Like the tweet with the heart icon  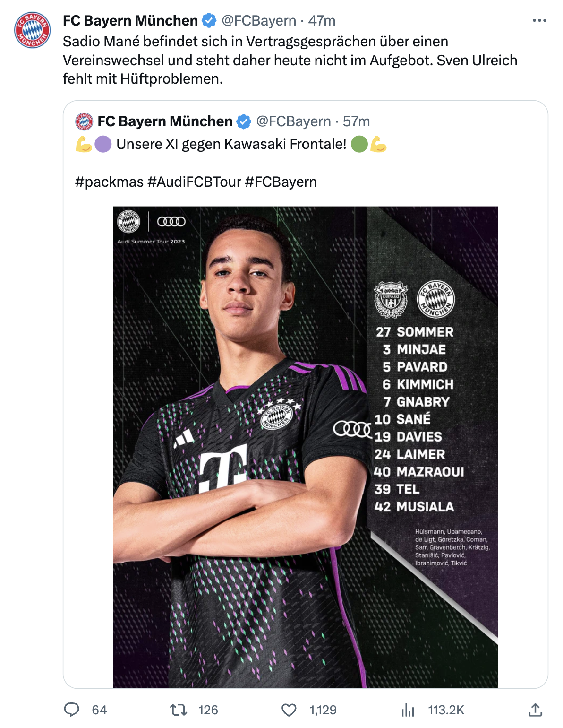(x=289, y=710)
